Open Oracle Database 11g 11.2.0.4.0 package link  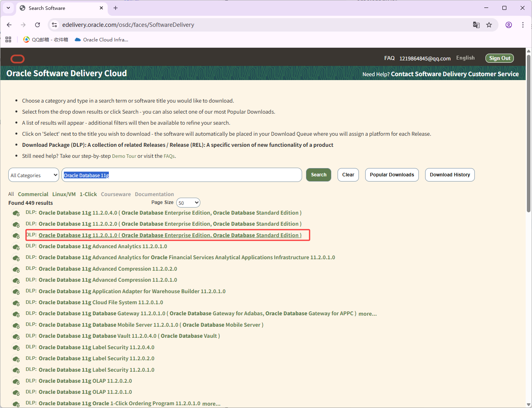click(x=170, y=213)
